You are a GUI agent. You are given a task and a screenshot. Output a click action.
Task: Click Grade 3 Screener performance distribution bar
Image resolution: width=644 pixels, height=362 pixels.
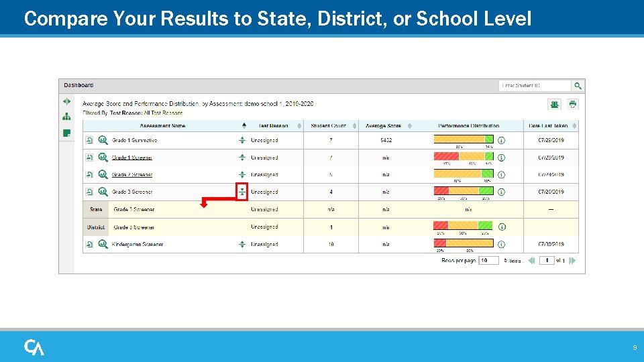click(464, 191)
